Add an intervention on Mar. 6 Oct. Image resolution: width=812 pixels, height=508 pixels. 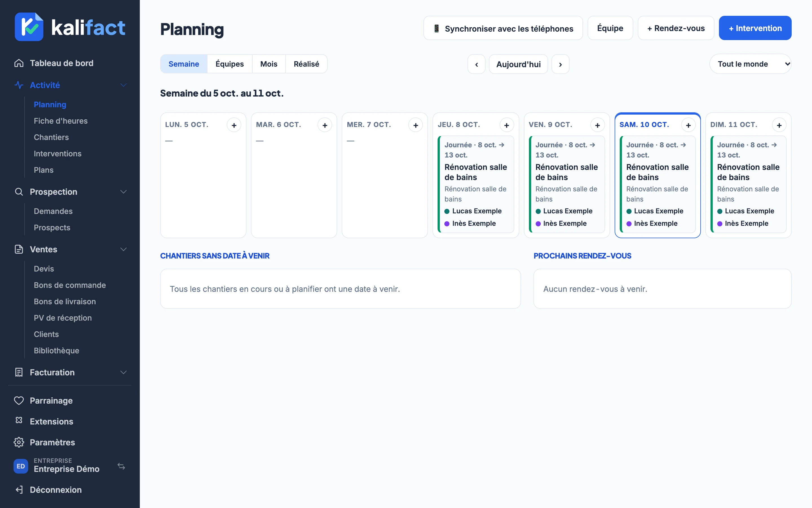[x=325, y=125]
